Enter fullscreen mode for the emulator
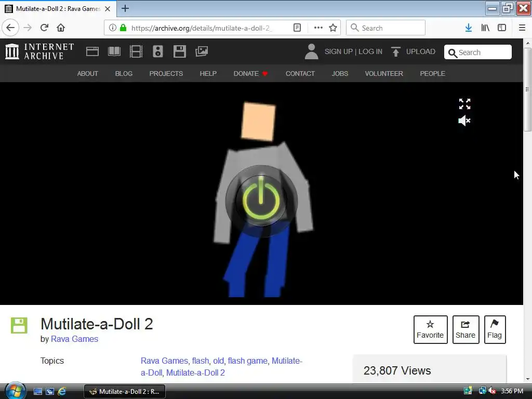 tap(464, 104)
